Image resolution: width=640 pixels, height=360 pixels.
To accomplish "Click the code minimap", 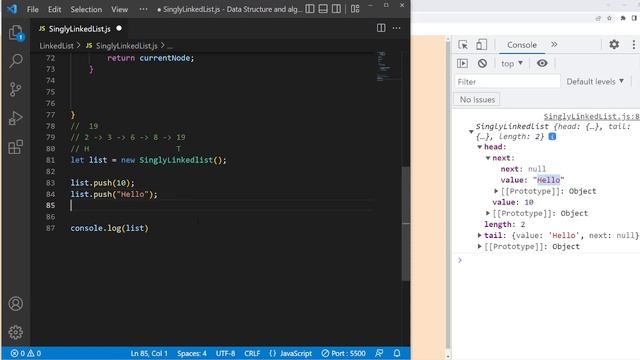I will click(x=384, y=66).
